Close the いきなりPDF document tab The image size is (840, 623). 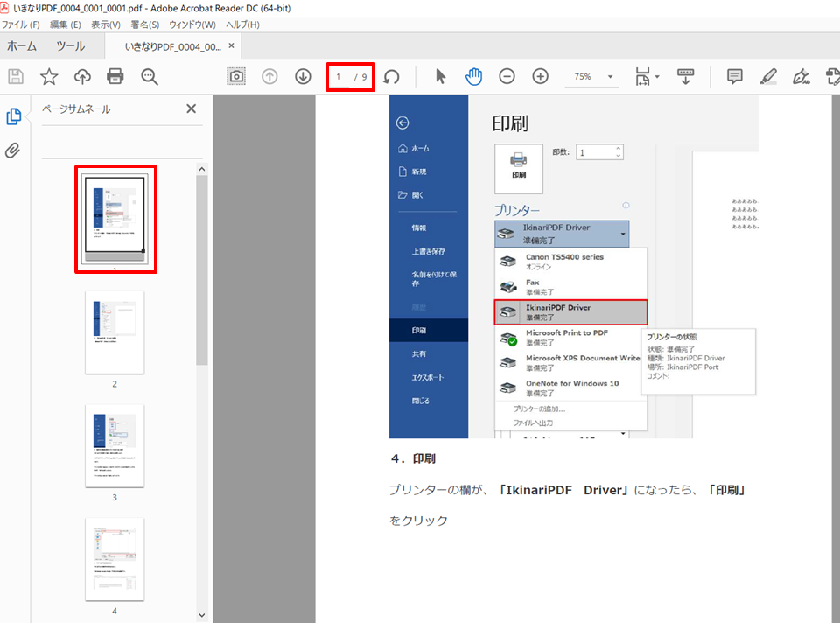[231, 46]
